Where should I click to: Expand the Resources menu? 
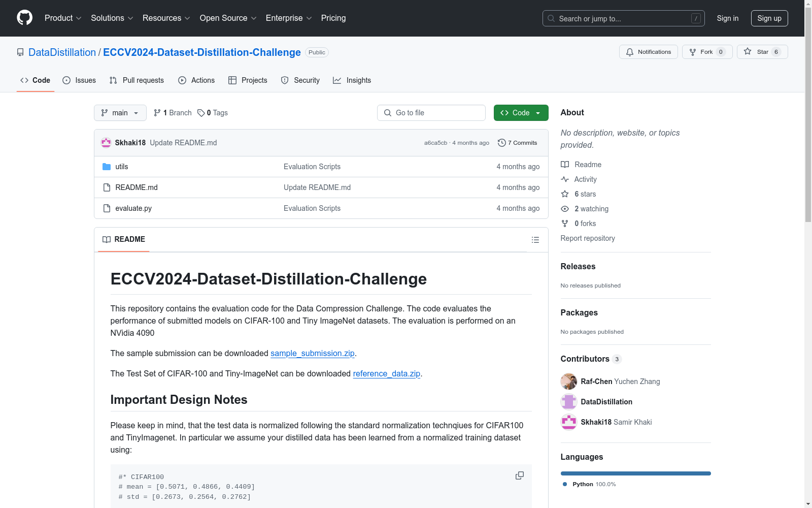click(166, 18)
